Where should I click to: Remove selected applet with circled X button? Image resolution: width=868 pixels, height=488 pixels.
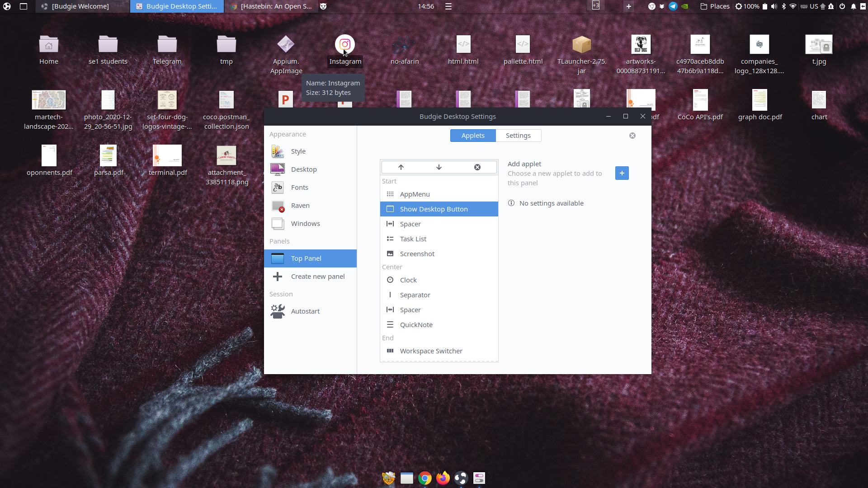point(477,167)
